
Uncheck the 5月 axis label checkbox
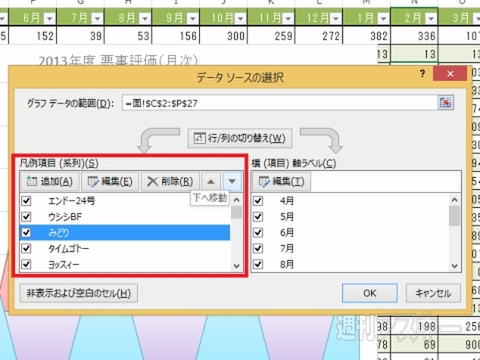(x=258, y=217)
